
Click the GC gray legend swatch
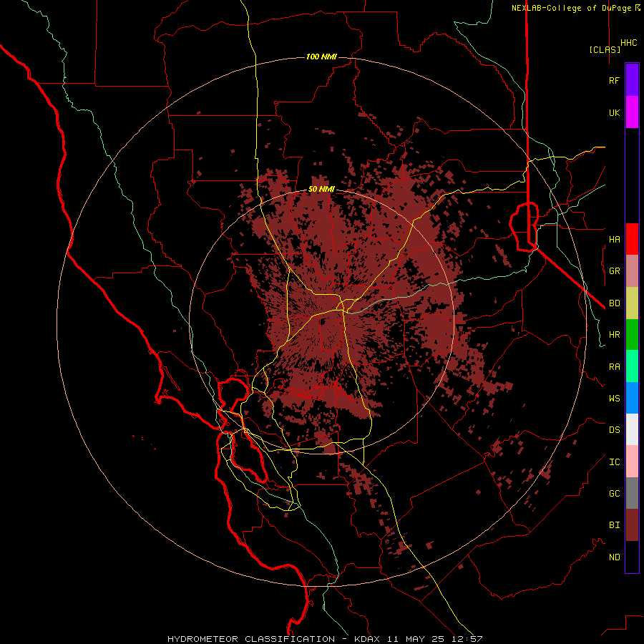pyautogui.click(x=632, y=493)
